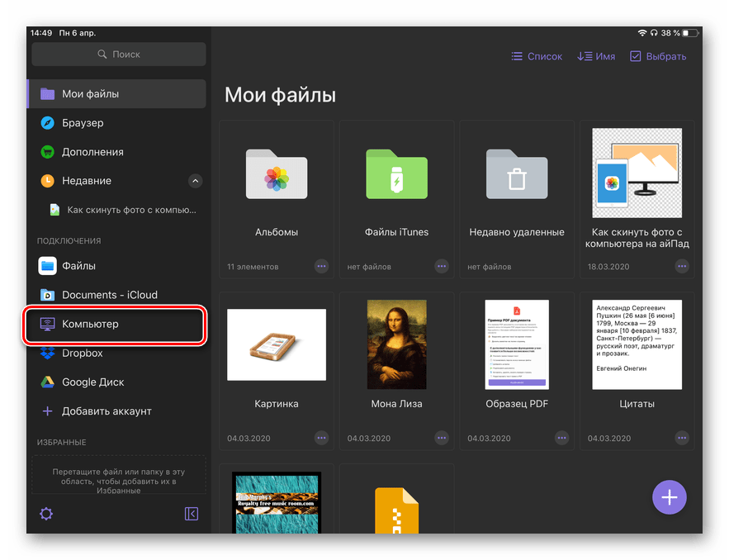729x560 pixels.
Task: Open more options for Цитаты
Action: (x=682, y=438)
